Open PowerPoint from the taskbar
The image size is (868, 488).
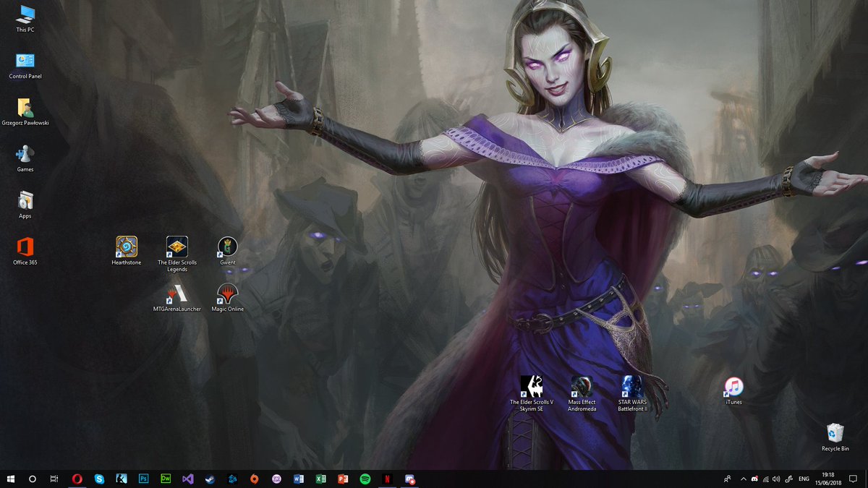(x=344, y=479)
